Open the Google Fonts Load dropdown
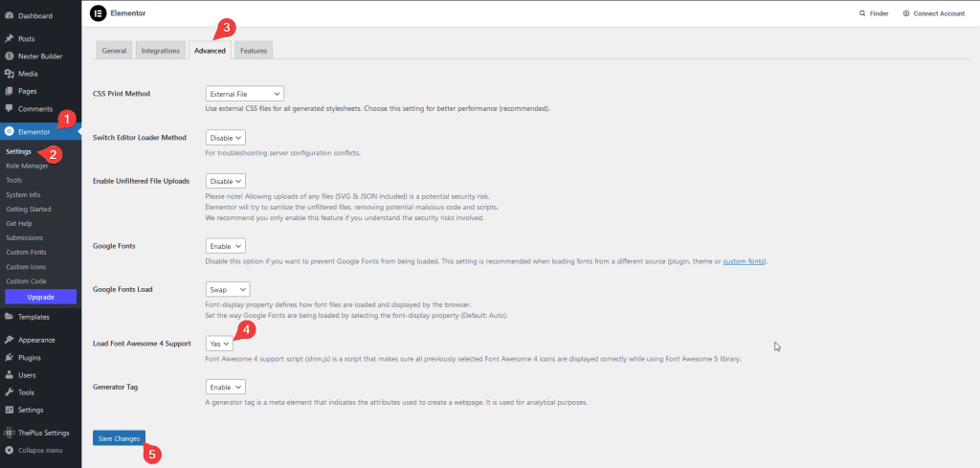This screenshot has width=980, height=468. 228,288
